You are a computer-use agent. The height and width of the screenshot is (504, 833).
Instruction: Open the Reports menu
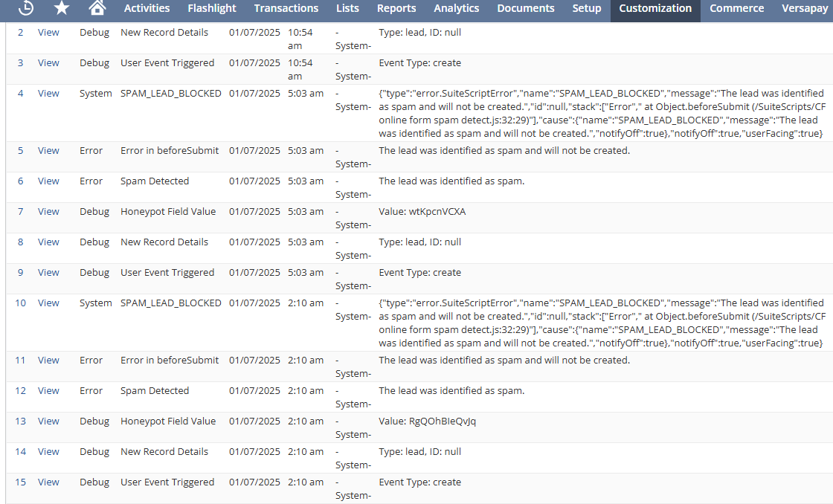point(396,8)
